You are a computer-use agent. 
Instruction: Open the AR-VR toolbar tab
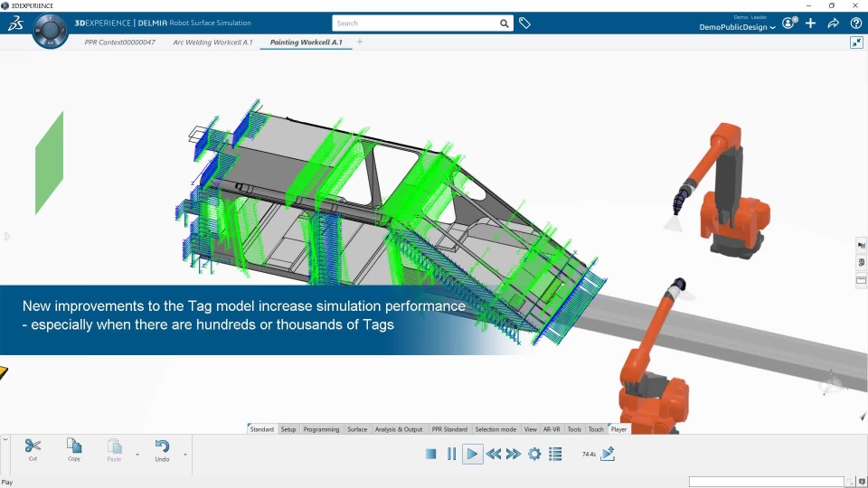pyautogui.click(x=552, y=429)
